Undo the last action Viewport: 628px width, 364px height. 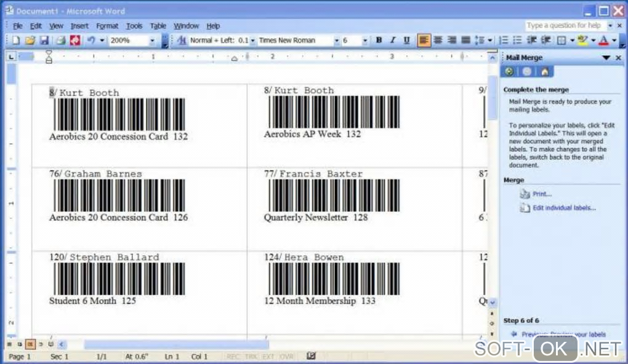click(91, 41)
